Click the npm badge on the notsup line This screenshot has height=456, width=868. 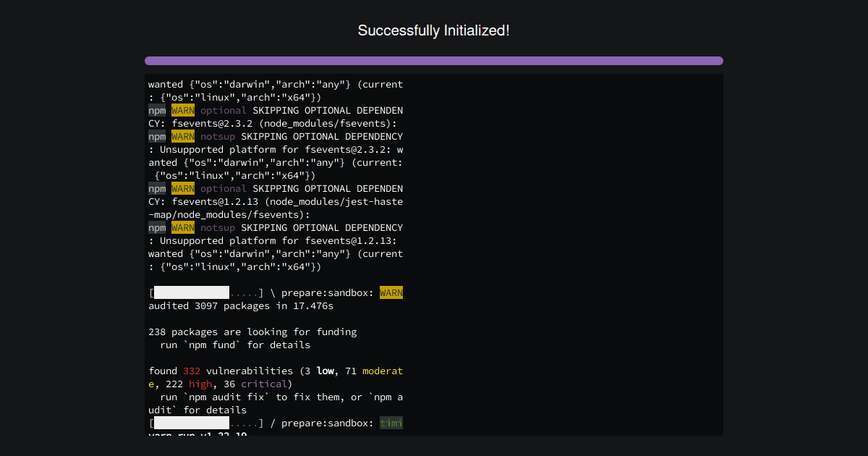157,136
